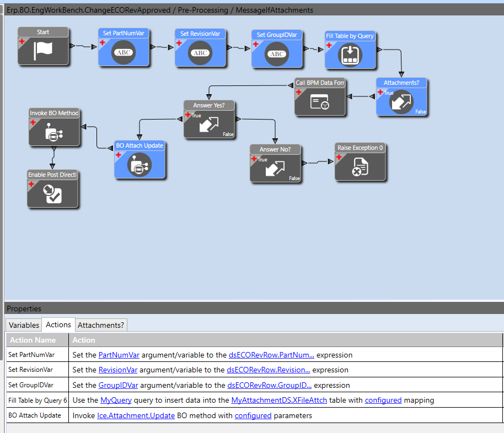Click red plus marker on Set RevisionVar

coord(179,43)
